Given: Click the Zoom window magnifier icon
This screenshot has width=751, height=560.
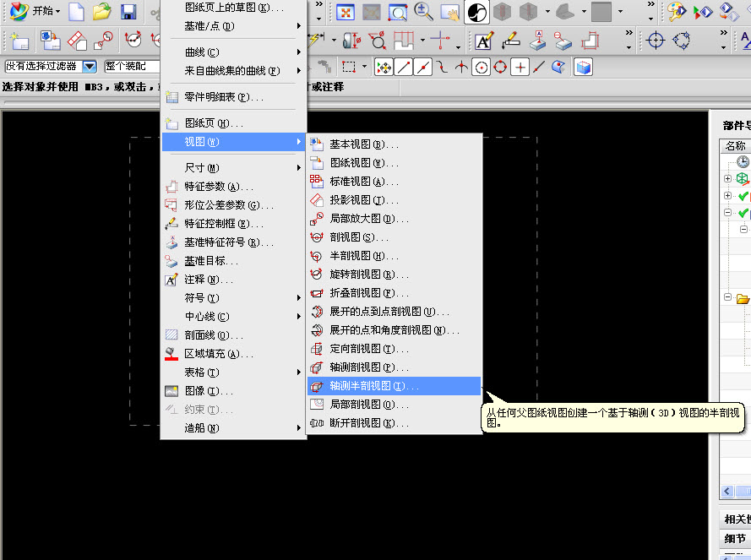Looking at the screenshot, I should tap(397, 13).
